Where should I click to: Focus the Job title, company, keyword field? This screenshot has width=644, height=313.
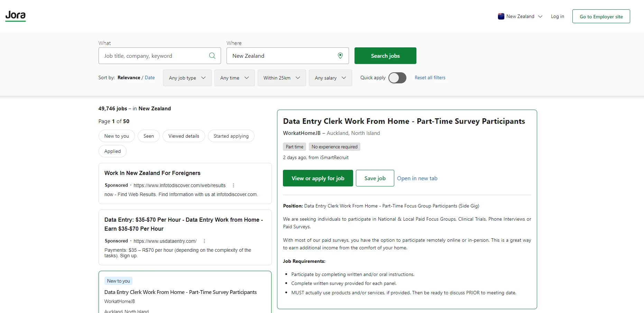click(x=159, y=56)
